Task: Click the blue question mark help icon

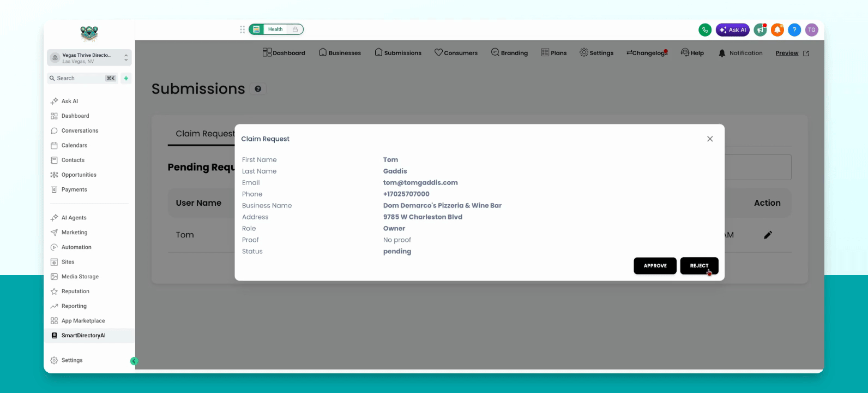Action: coord(794,30)
